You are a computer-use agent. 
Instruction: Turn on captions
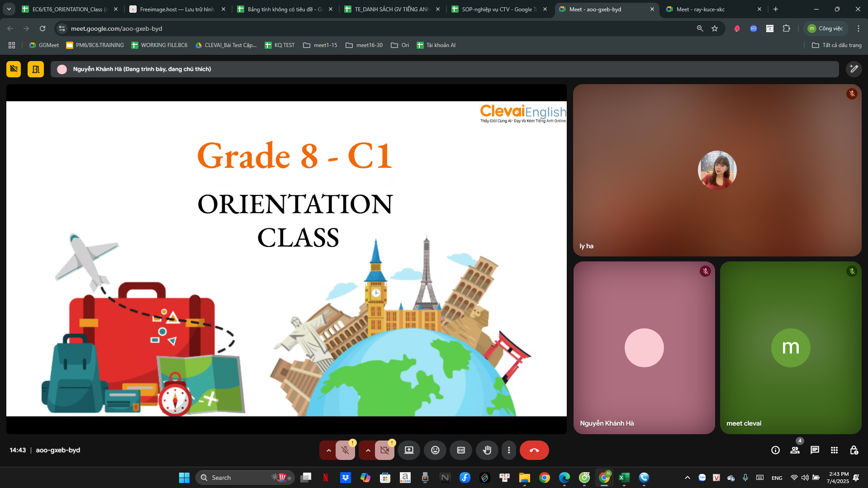461,450
